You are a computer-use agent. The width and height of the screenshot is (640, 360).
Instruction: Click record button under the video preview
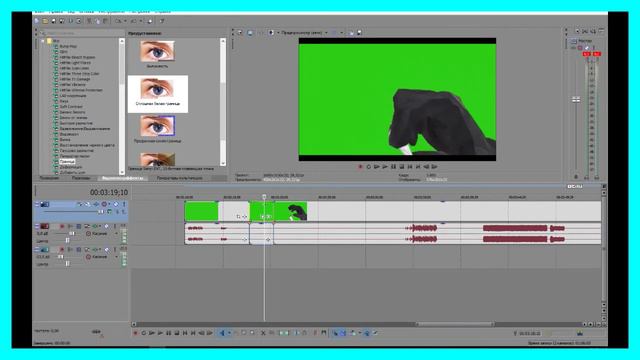pyautogui.click(x=360, y=167)
